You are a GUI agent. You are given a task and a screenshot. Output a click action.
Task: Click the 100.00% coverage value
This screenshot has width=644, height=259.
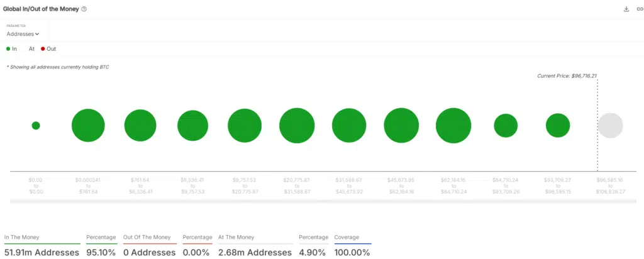pos(352,253)
